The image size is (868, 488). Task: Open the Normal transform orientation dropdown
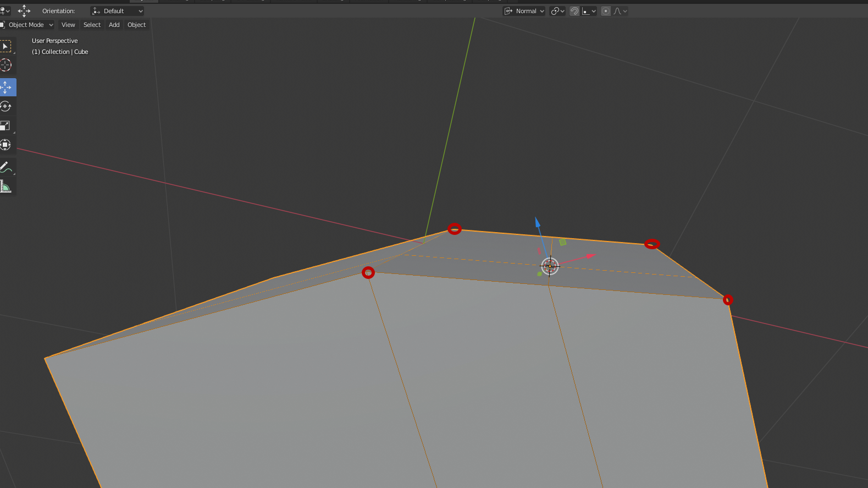pyautogui.click(x=524, y=11)
